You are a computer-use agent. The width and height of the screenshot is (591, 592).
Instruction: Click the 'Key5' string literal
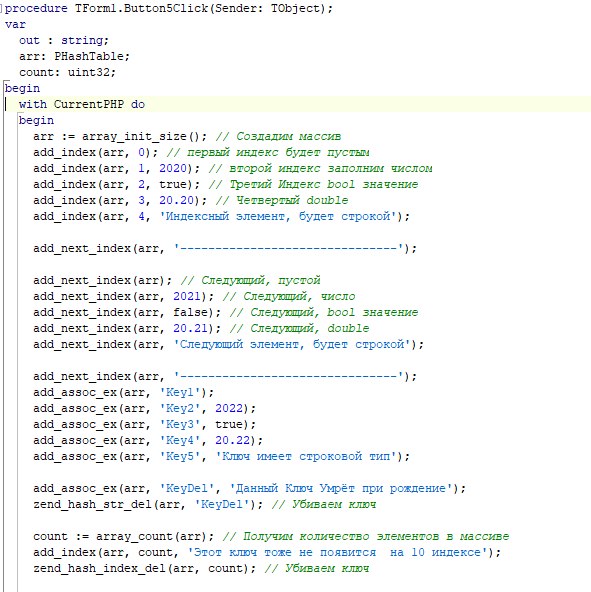(180, 456)
